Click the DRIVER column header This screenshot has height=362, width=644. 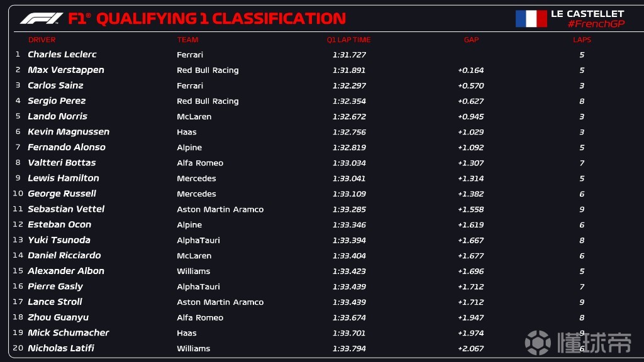coord(42,40)
